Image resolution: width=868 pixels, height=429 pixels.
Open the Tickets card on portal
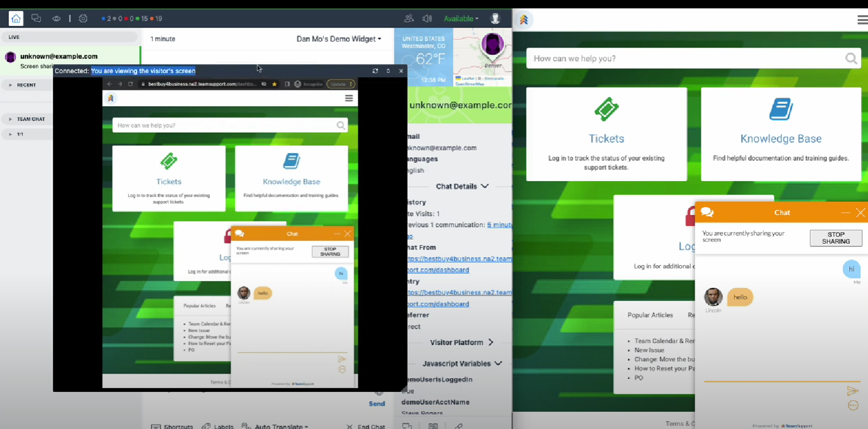(606, 134)
